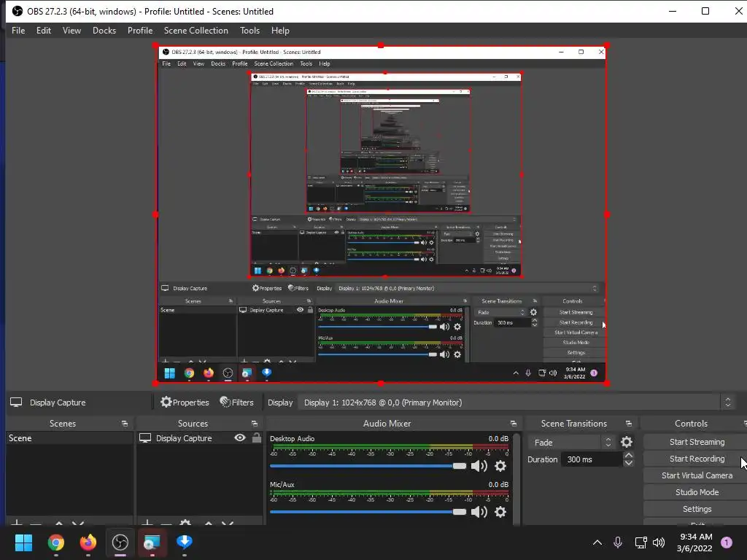Move scene down with arrow icon
The image size is (747, 560).
[x=77, y=524]
